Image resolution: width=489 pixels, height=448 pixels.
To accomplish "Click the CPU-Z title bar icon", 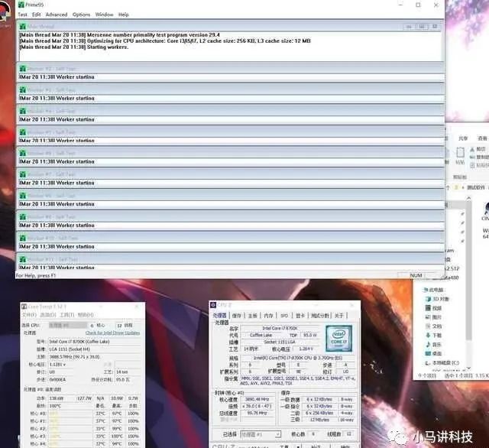I will [x=213, y=305].
